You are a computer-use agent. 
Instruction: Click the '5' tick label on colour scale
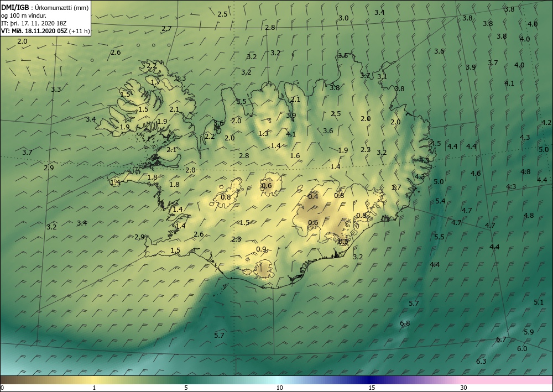(x=186, y=388)
